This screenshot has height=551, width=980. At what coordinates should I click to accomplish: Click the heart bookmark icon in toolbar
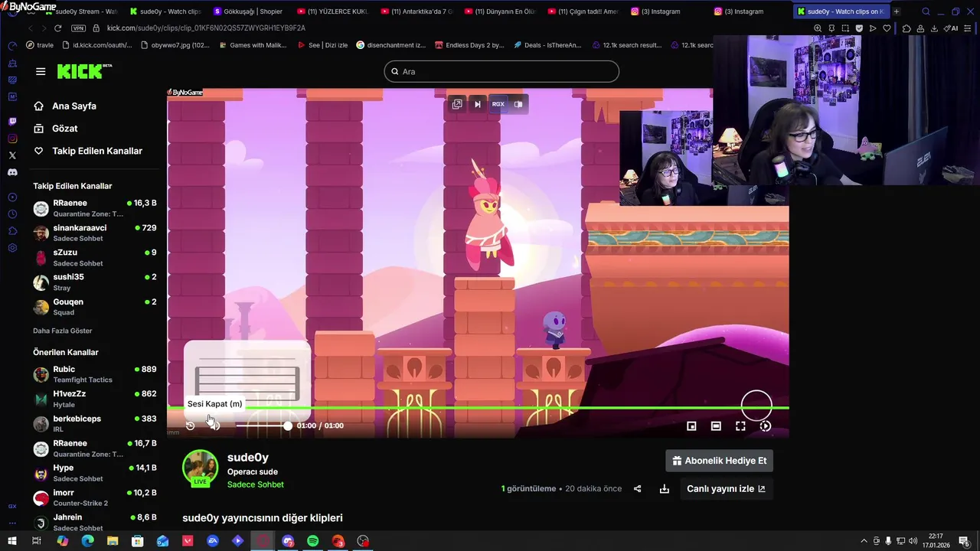(887, 28)
